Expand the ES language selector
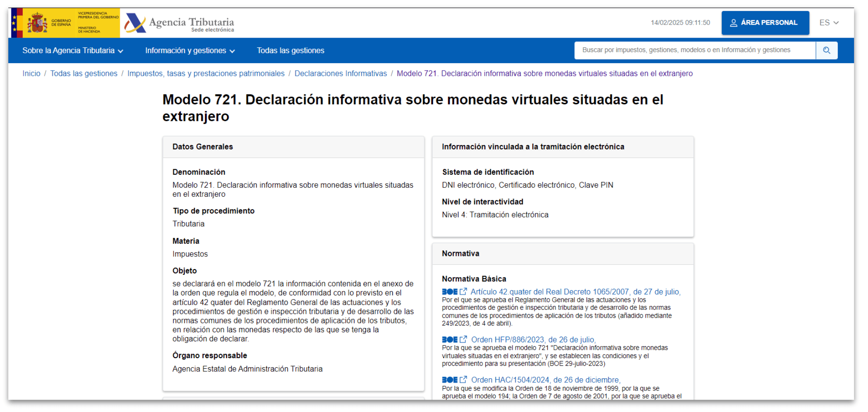868x412 pixels. (829, 22)
